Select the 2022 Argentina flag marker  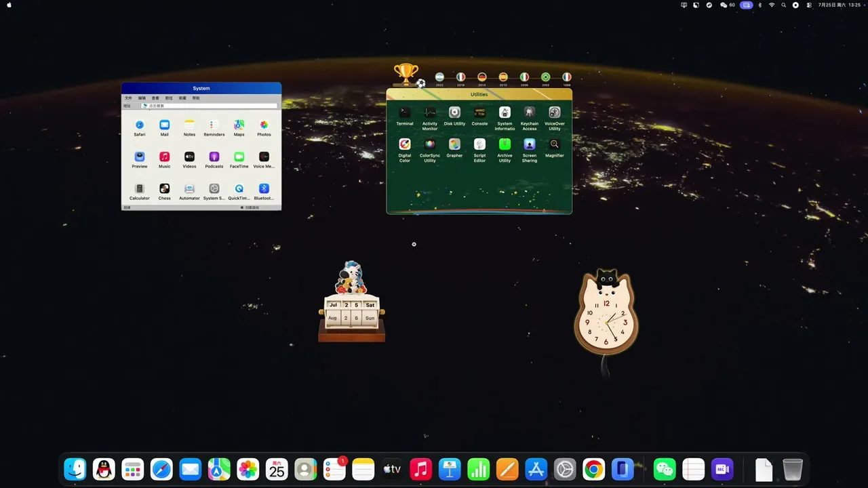pyautogui.click(x=439, y=77)
